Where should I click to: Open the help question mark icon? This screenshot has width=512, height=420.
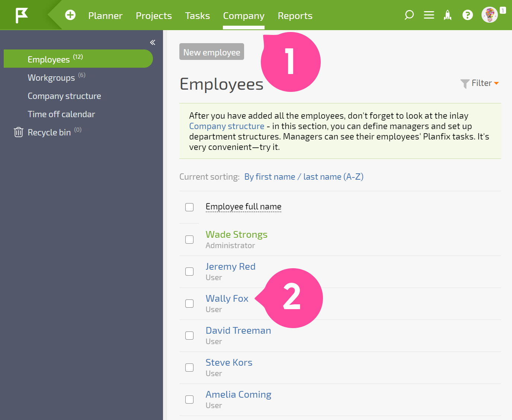pyautogui.click(x=468, y=15)
